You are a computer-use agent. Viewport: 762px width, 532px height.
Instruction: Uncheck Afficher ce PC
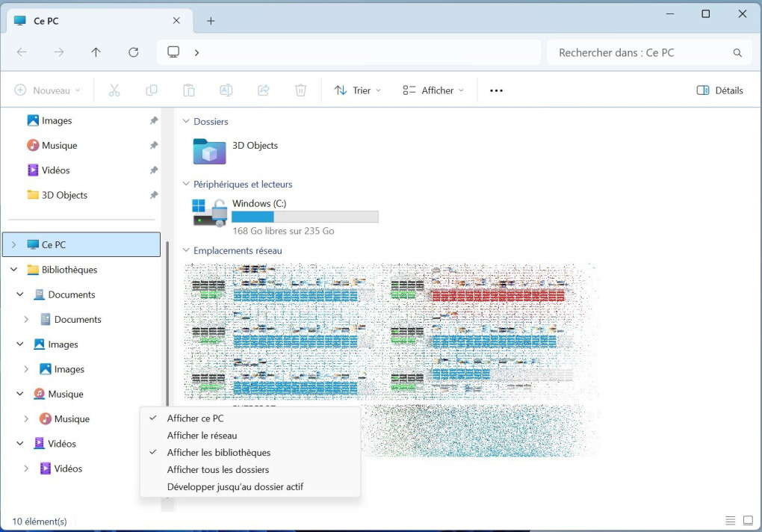pyautogui.click(x=250, y=418)
